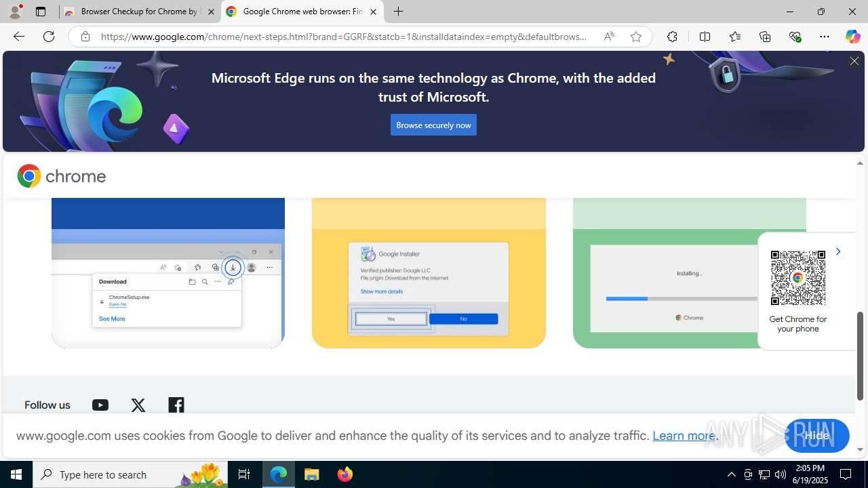Screen dimensions: 868x488
Task: Open Task View on taskbar
Action: pyautogui.click(x=244, y=474)
